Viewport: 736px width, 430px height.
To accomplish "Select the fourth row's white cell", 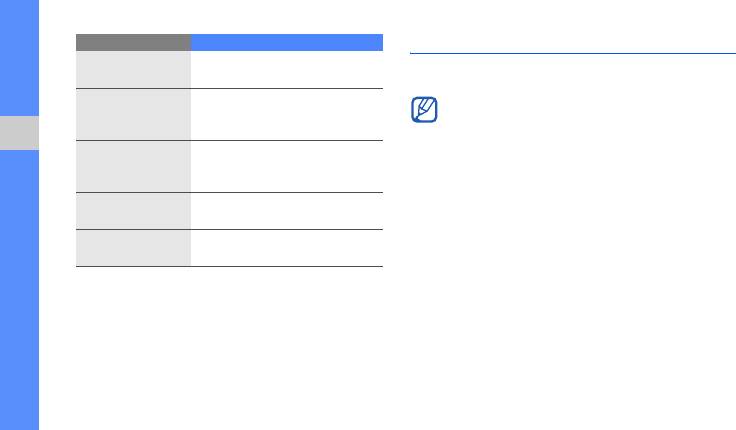I will [287, 211].
